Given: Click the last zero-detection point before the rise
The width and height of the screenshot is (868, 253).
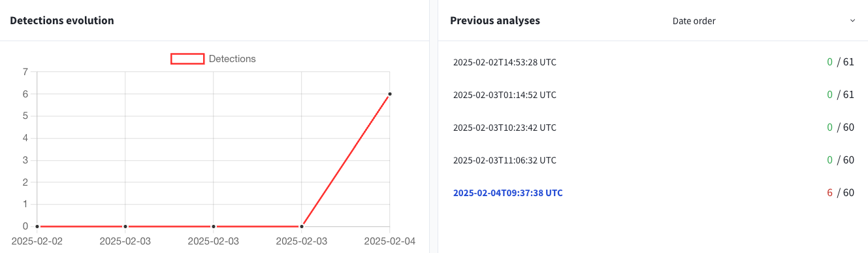Looking at the screenshot, I should pyautogui.click(x=302, y=226).
